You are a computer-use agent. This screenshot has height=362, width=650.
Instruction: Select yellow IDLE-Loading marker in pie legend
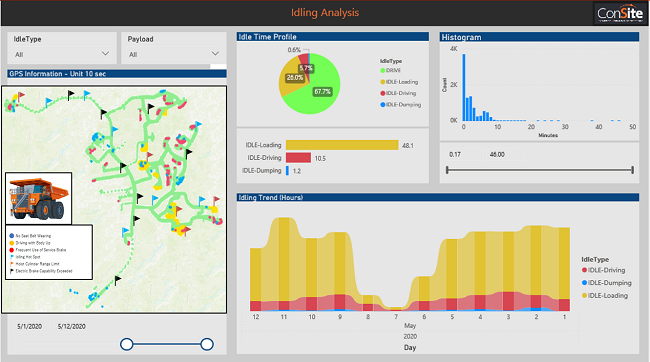point(383,82)
